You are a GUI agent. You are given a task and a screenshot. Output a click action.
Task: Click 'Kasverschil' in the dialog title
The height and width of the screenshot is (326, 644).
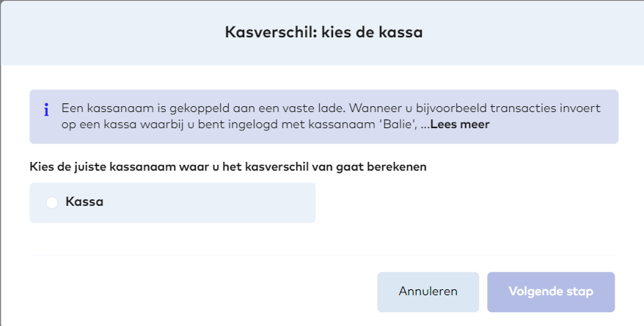point(258,32)
